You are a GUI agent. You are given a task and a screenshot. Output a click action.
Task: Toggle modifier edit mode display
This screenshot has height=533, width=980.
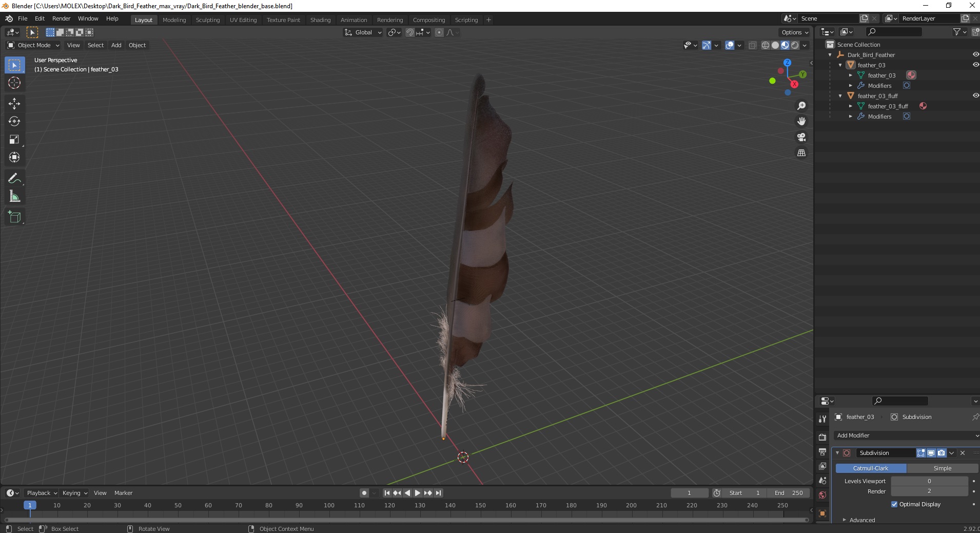[921, 453]
